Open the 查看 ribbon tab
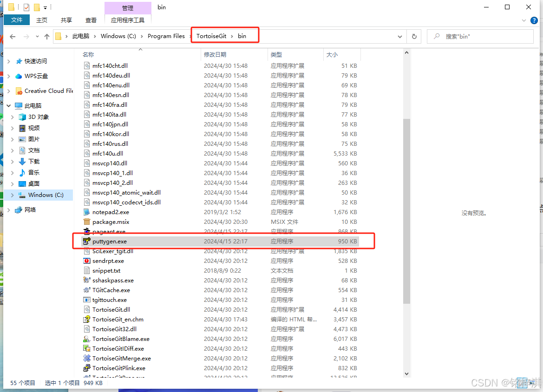 pyautogui.click(x=91, y=20)
